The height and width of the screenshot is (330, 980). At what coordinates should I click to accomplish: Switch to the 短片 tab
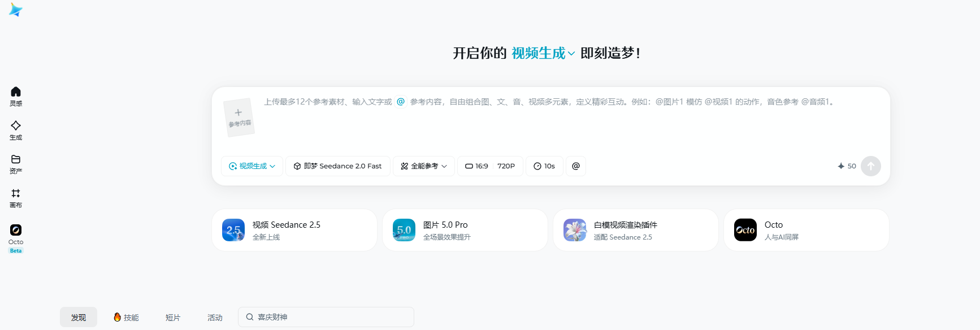coord(173,318)
